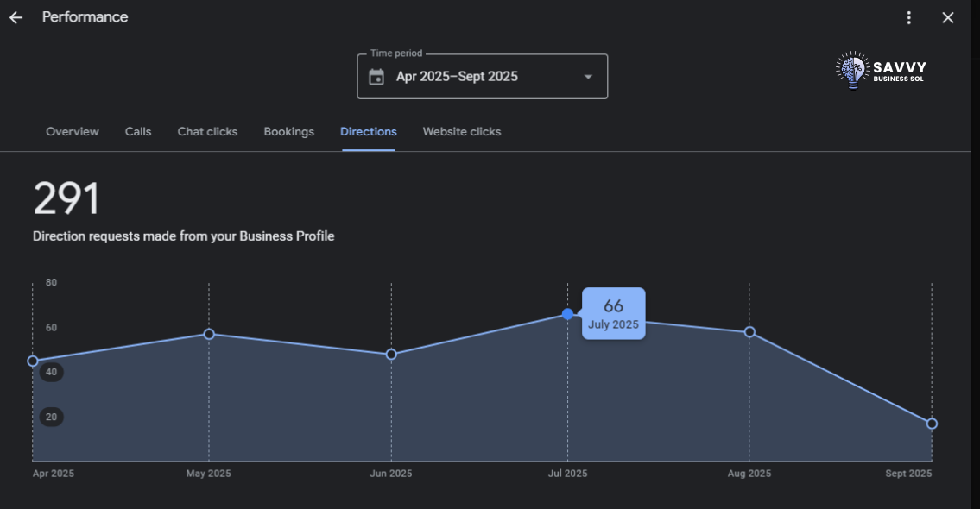Open the three-dot more options menu
The width and height of the screenshot is (980, 509).
(x=908, y=17)
